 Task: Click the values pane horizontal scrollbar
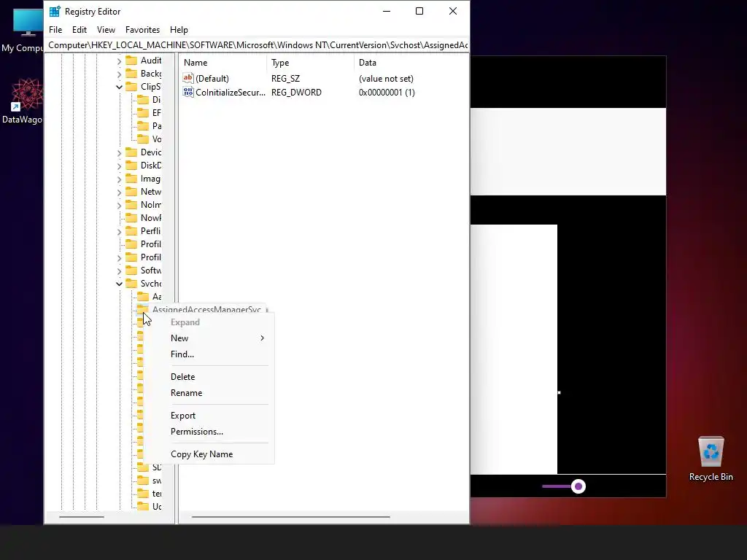pos(290,517)
